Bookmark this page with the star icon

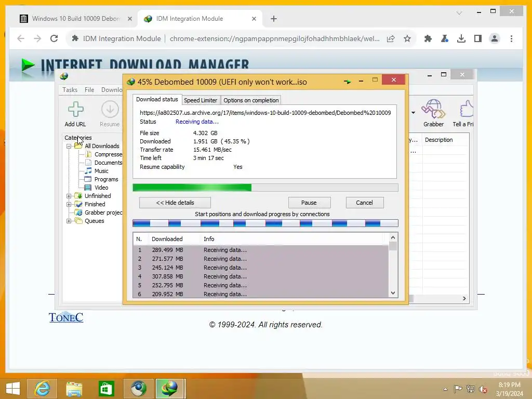point(407,38)
